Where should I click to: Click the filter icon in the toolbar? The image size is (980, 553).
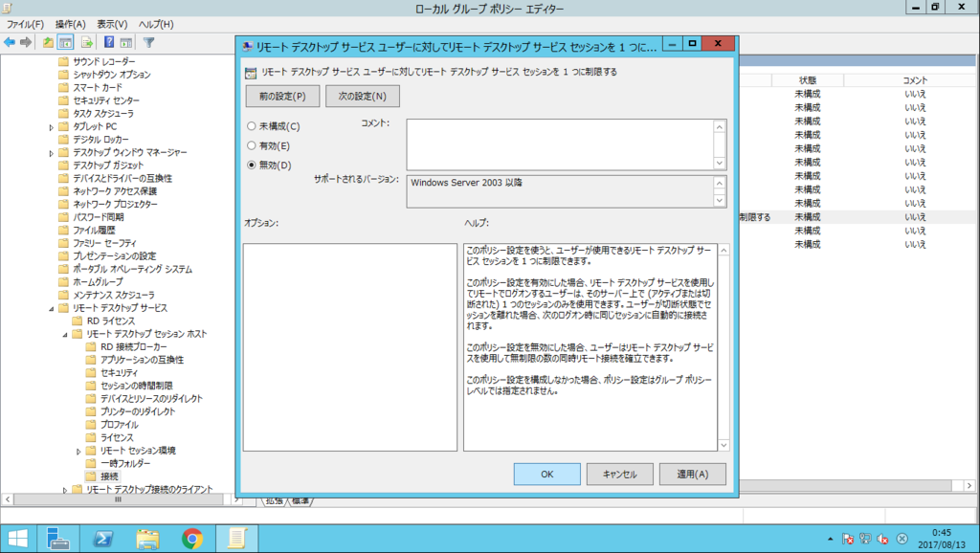(x=149, y=41)
